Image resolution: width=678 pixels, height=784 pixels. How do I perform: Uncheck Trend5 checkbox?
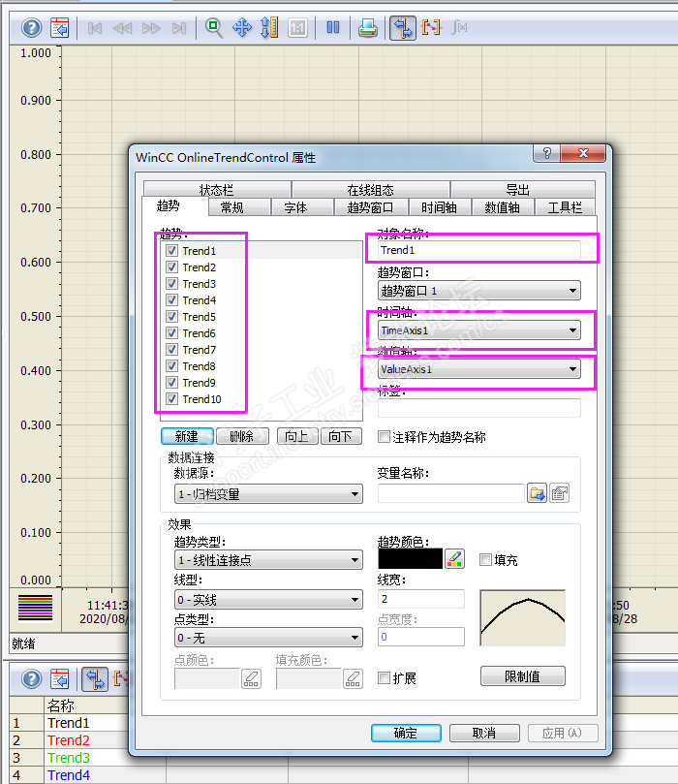(171, 317)
